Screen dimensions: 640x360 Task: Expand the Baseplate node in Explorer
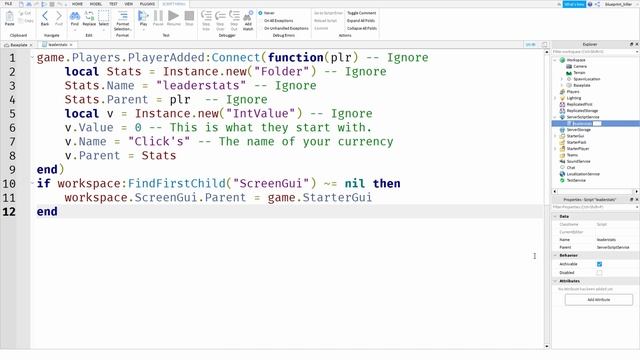point(562,85)
